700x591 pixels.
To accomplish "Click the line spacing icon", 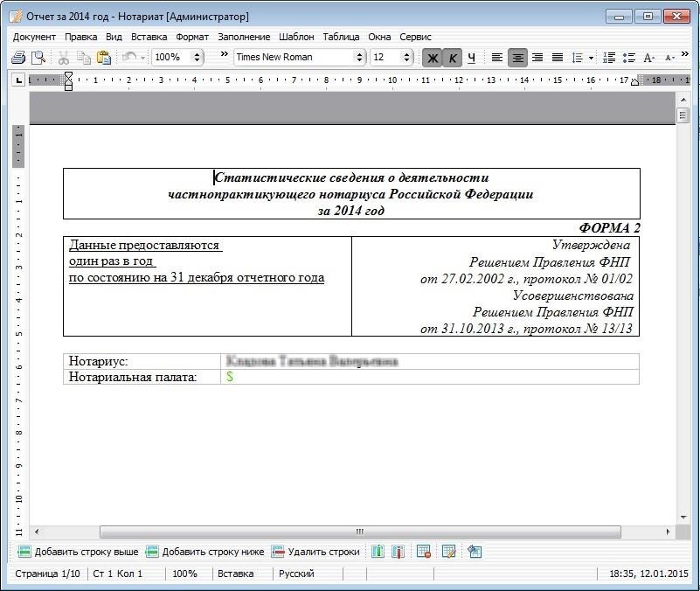I will click(x=578, y=58).
